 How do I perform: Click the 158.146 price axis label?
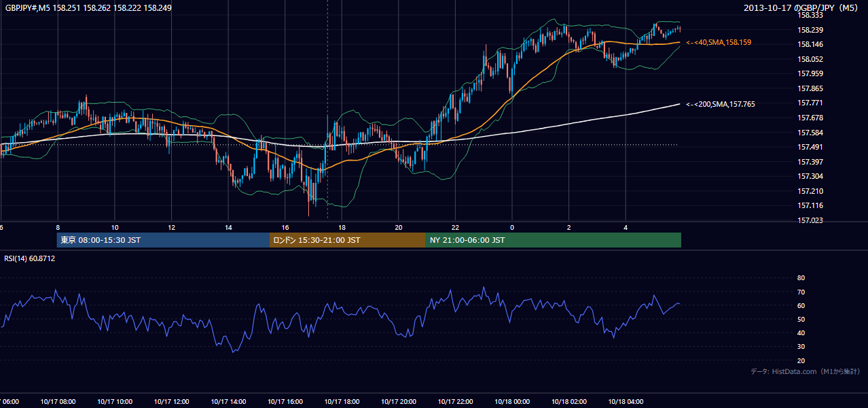point(810,44)
